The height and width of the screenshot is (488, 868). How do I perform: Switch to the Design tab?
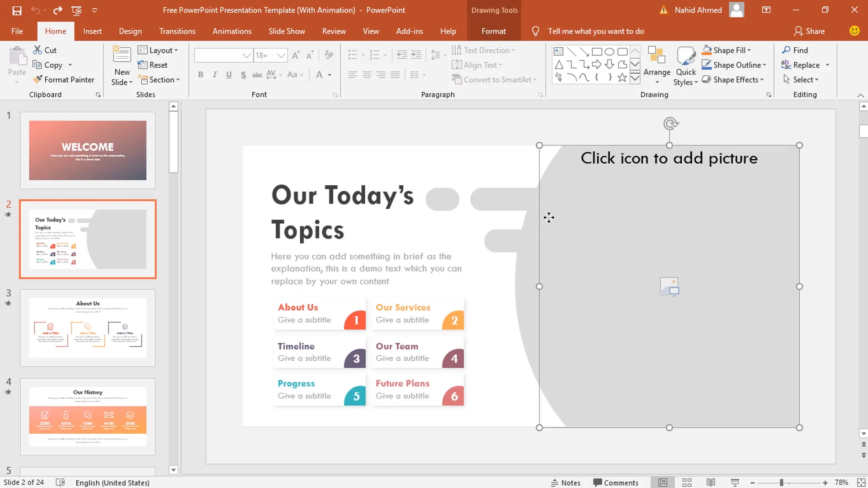pos(130,31)
